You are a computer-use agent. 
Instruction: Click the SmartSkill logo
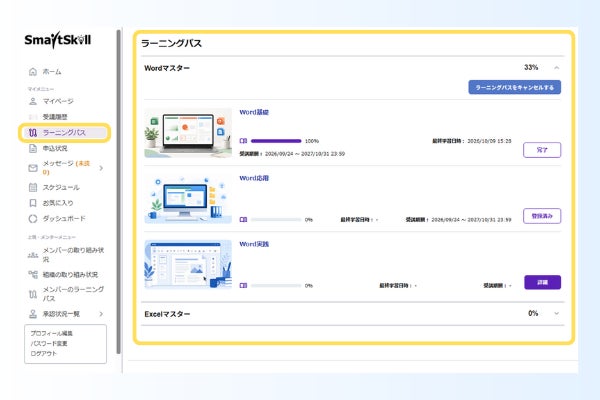pos(57,40)
